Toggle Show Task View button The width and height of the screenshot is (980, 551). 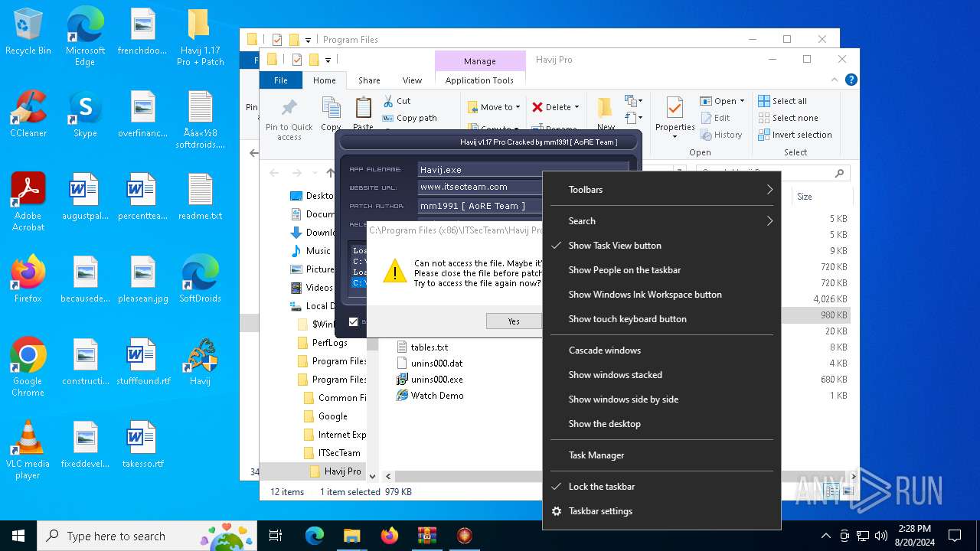pos(661,246)
